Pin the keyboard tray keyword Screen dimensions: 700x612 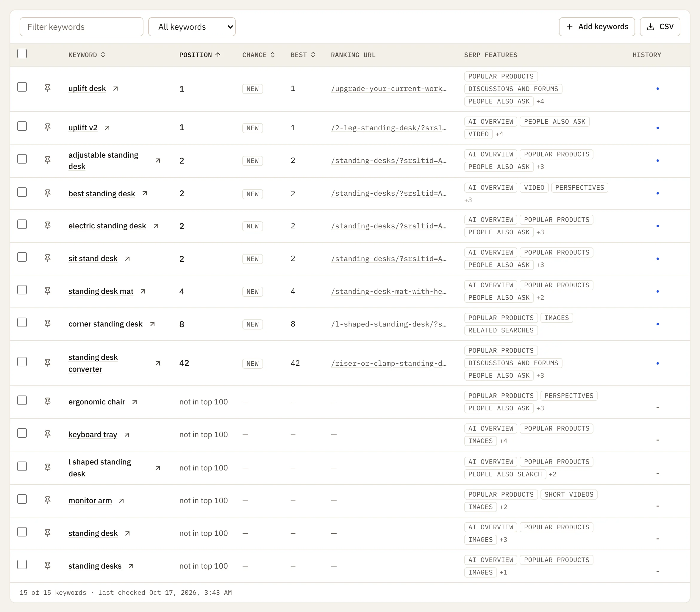pyautogui.click(x=48, y=434)
